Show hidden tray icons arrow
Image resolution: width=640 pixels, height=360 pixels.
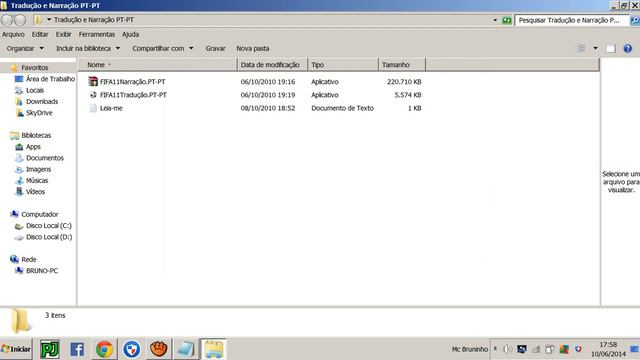pyautogui.click(x=495, y=349)
